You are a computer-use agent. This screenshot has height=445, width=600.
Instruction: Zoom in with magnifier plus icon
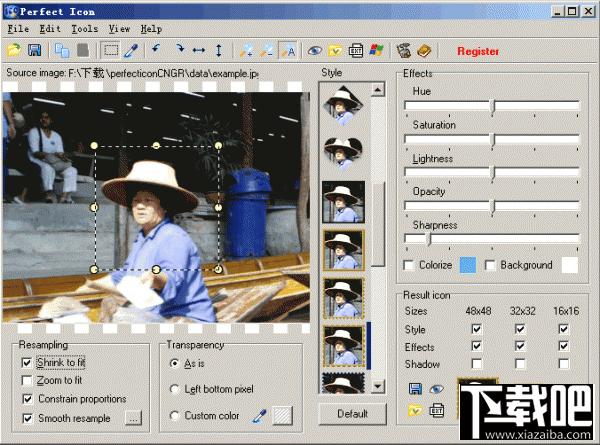[x=246, y=51]
